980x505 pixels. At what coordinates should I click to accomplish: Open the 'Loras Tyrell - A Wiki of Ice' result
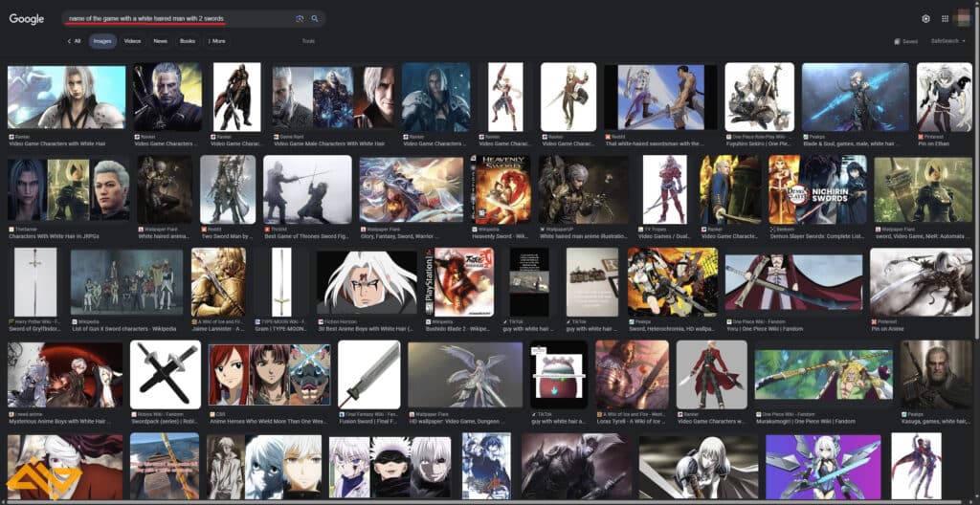click(x=632, y=421)
